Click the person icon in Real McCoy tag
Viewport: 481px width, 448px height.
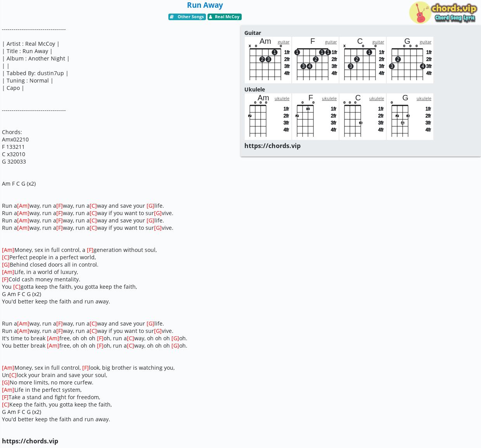211,17
